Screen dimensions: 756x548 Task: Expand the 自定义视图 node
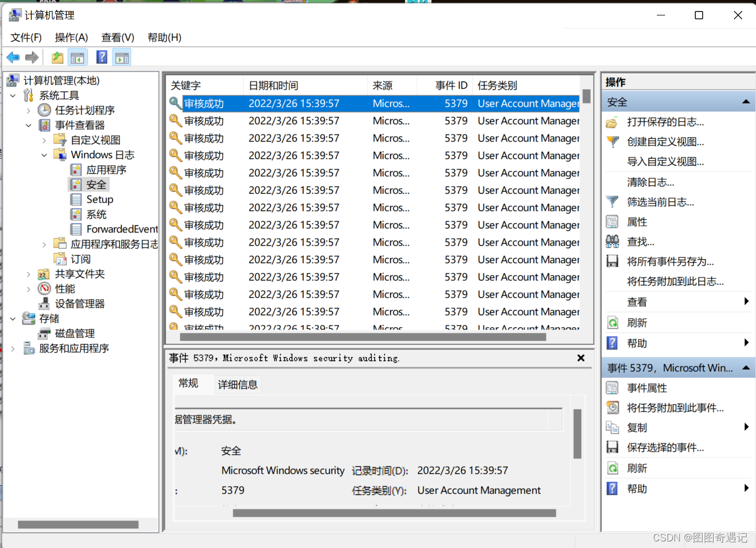(44, 140)
